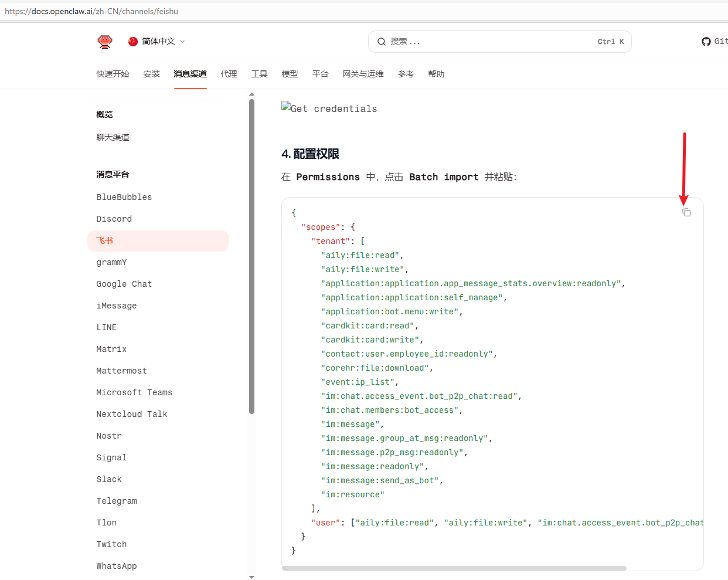Switch to the 工具 tab
Image resolution: width=728 pixels, height=580 pixels.
(x=260, y=74)
